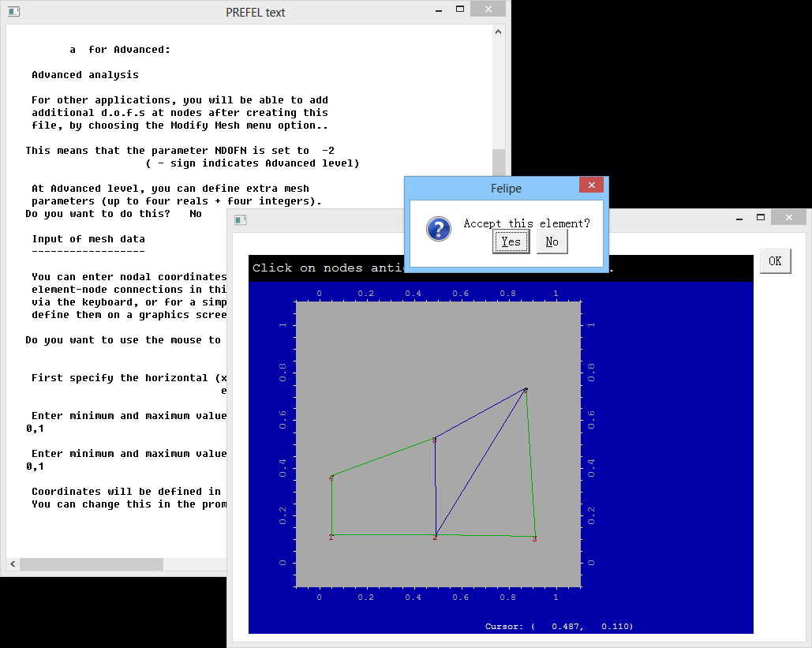Select mesh node 2 on the canvas

[436, 535]
